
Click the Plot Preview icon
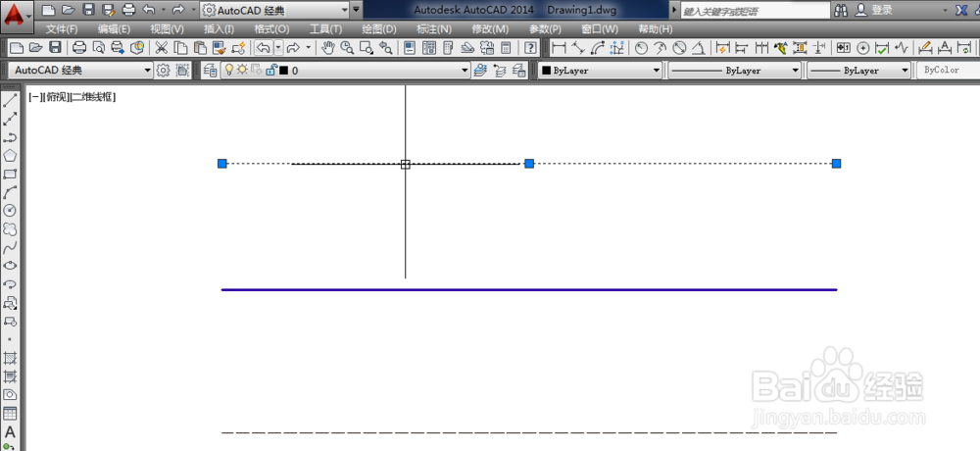(x=99, y=47)
